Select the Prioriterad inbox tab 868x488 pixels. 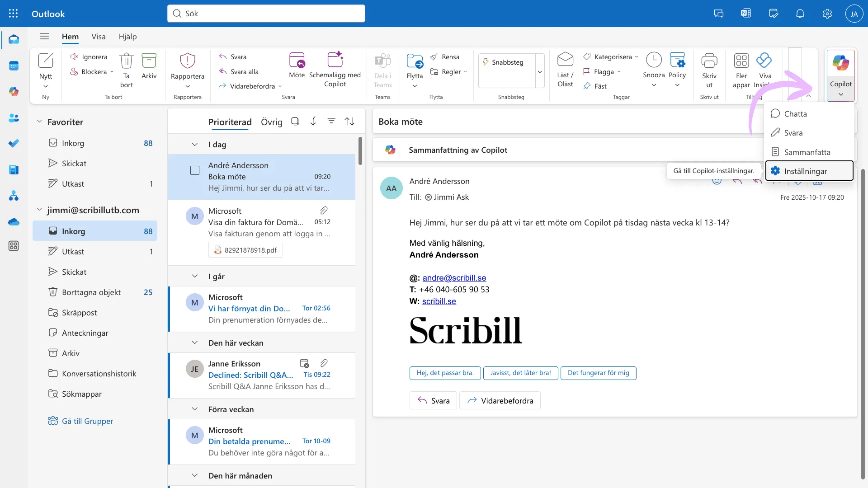click(x=230, y=122)
